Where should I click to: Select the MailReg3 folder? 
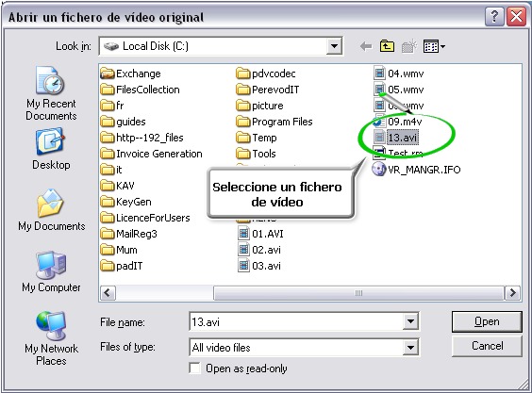click(x=129, y=234)
